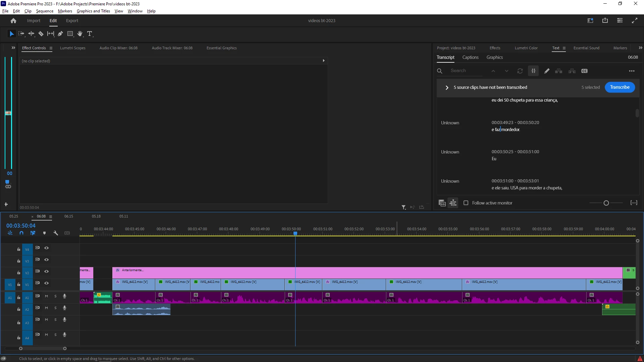Screen dimensions: 644x362
Task: Click the transcript Search field
Action: [465, 71]
